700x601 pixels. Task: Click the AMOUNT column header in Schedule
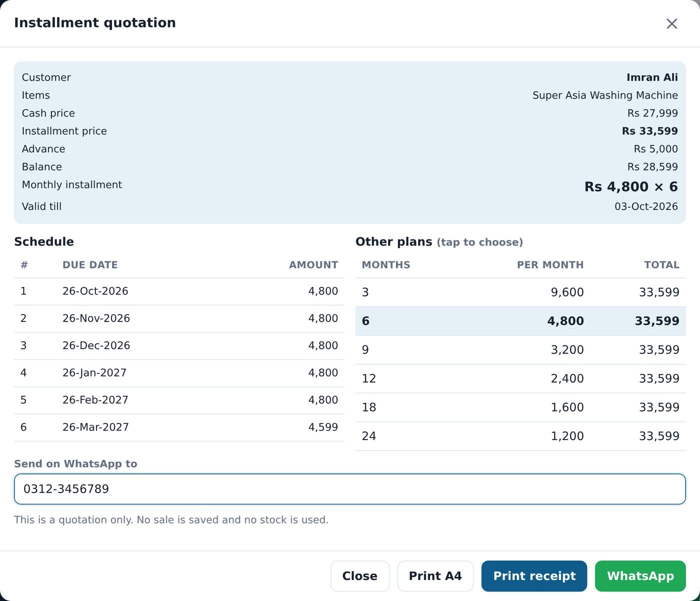(x=313, y=265)
